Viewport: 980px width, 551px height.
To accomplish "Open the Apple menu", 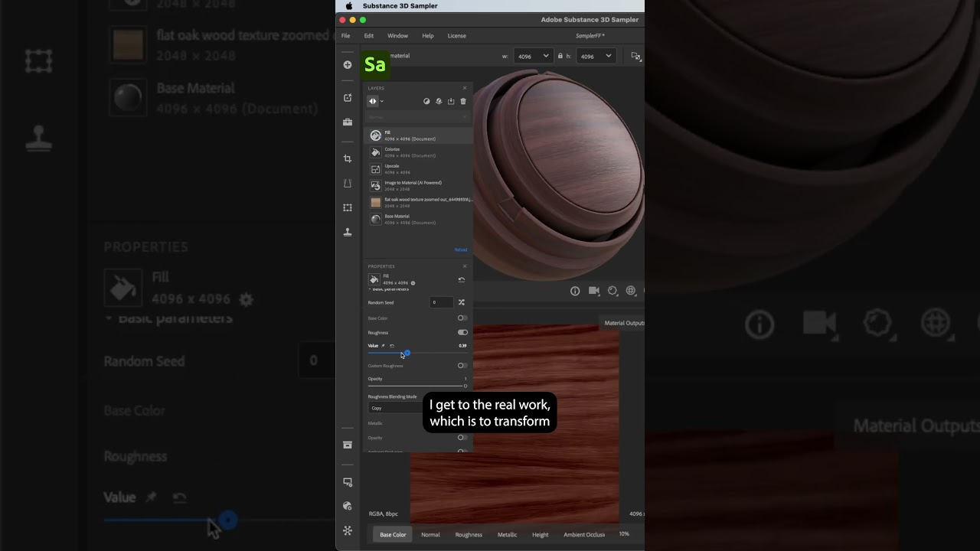I will click(x=349, y=6).
